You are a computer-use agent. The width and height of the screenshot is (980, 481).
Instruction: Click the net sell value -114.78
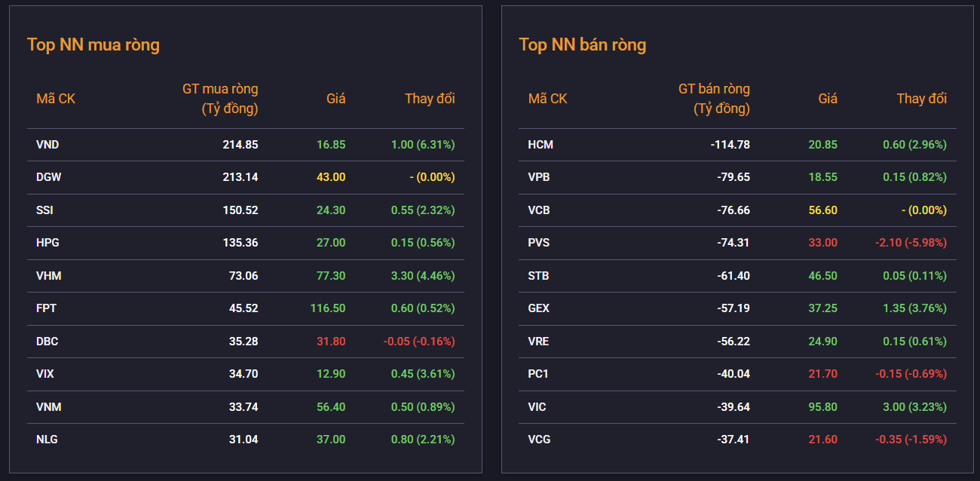click(x=730, y=145)
